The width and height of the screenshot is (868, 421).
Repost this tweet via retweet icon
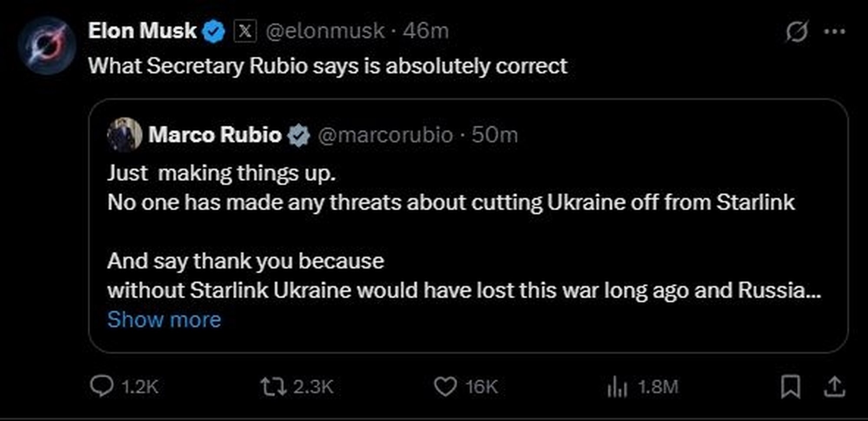tap(273, 386)
